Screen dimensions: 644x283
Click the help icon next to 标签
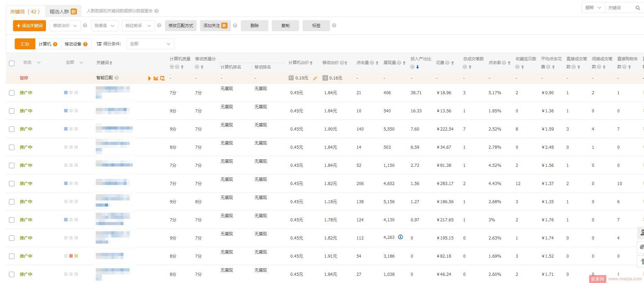[x=334, y=25]
